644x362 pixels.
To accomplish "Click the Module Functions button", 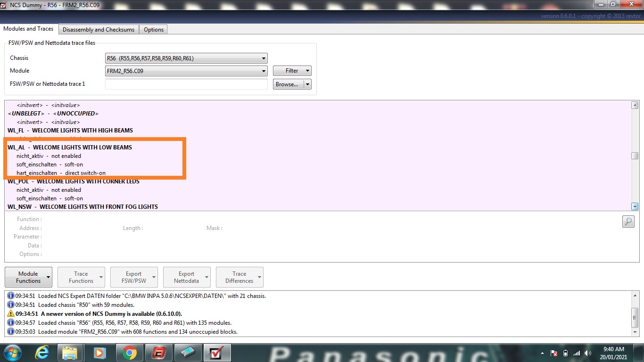I will tap(28, 277).
